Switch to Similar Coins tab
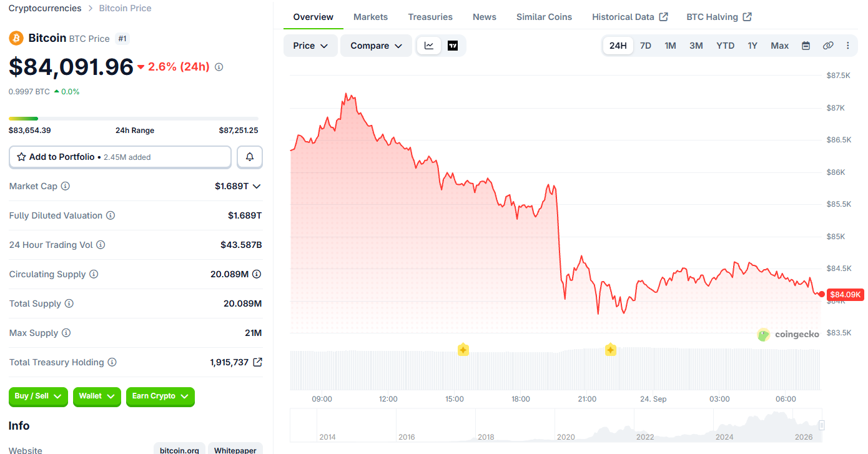Screen dimensions: 868x454 544,17
